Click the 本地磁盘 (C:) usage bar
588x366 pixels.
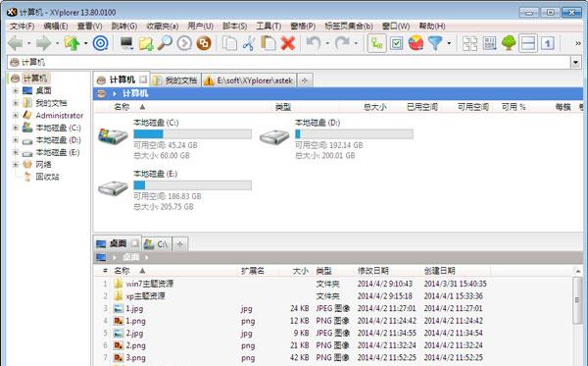click(x=192, y=134)
